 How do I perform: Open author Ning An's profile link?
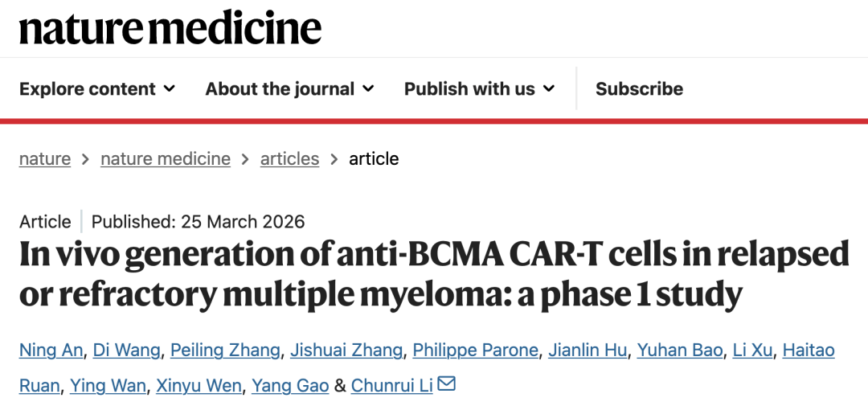point(51,351)
